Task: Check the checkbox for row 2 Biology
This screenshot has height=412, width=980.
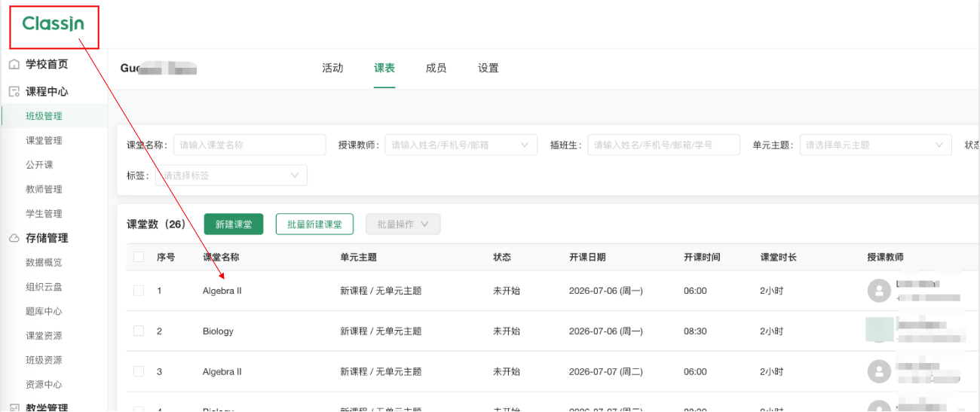Action: [139, 331]
